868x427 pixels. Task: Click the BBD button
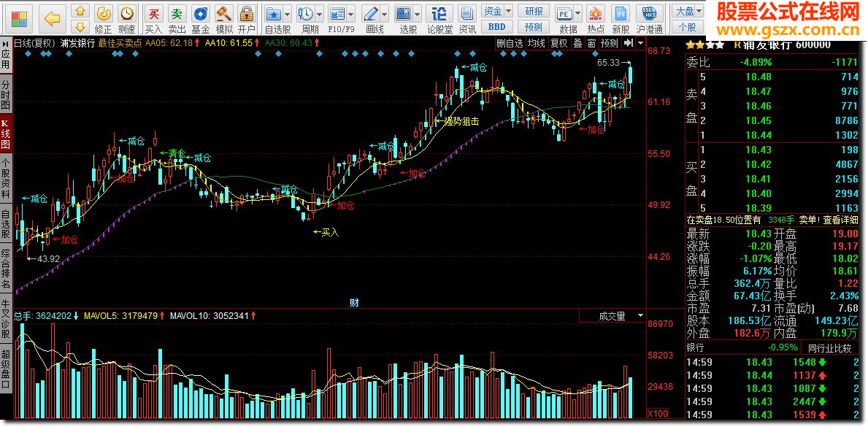(496, 26)
